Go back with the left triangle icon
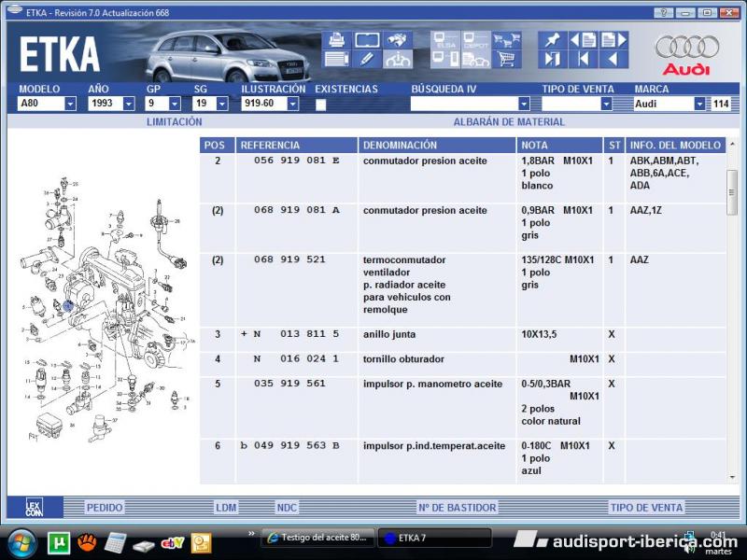Screen dimensions: 747x560 tap(613, 59)
